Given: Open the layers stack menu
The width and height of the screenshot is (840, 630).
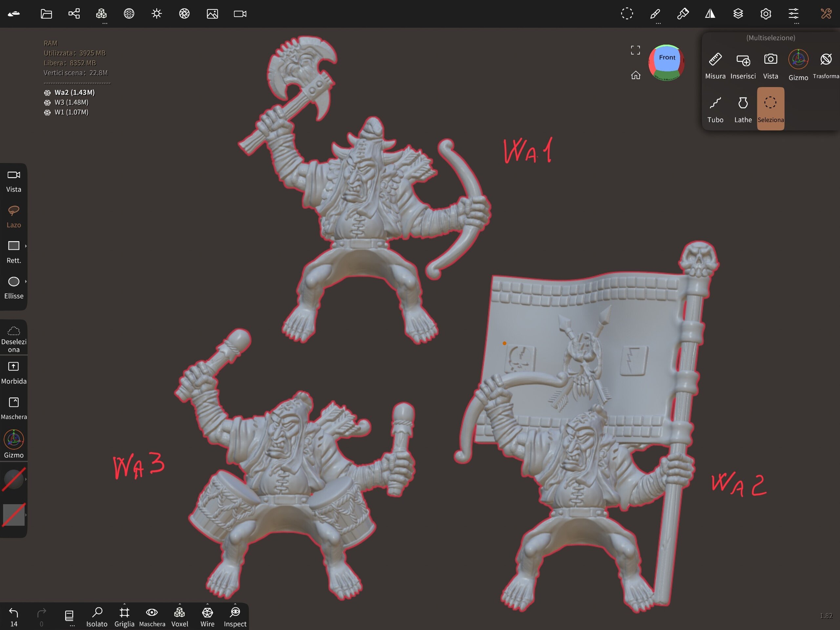Looking at the screenshot, I should click(738, 14).
